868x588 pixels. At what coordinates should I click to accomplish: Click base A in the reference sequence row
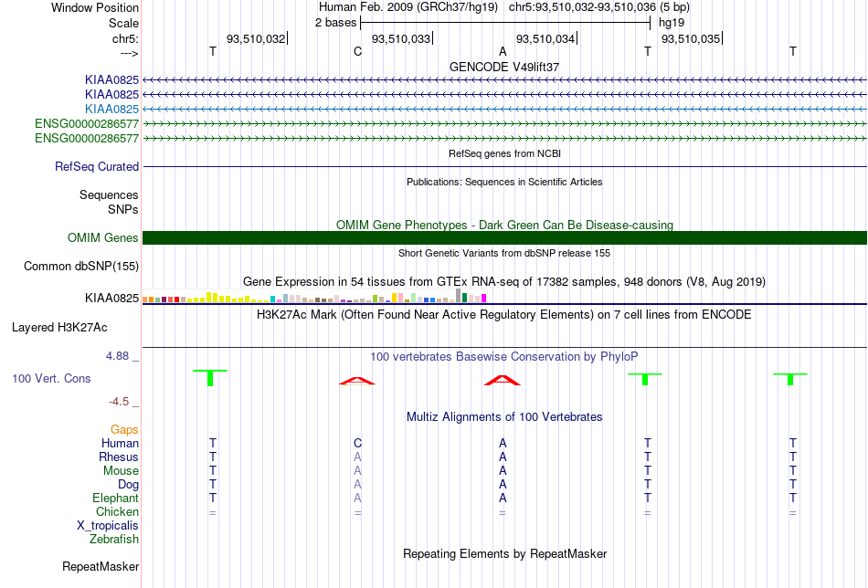click(x=503, y=51)
